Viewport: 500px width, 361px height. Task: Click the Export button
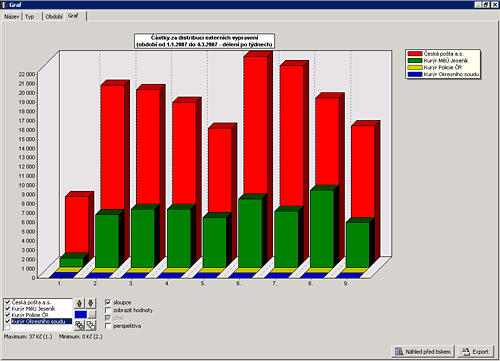tap(476, 352)
